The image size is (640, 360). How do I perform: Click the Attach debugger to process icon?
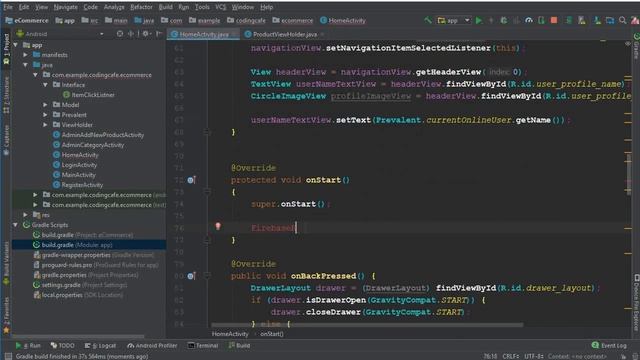pos(541,20)
